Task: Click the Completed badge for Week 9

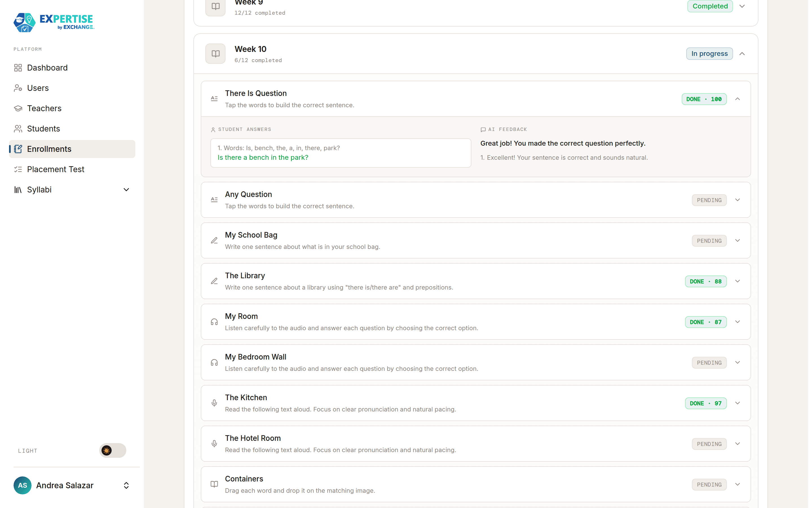Action: pos(710,6)
